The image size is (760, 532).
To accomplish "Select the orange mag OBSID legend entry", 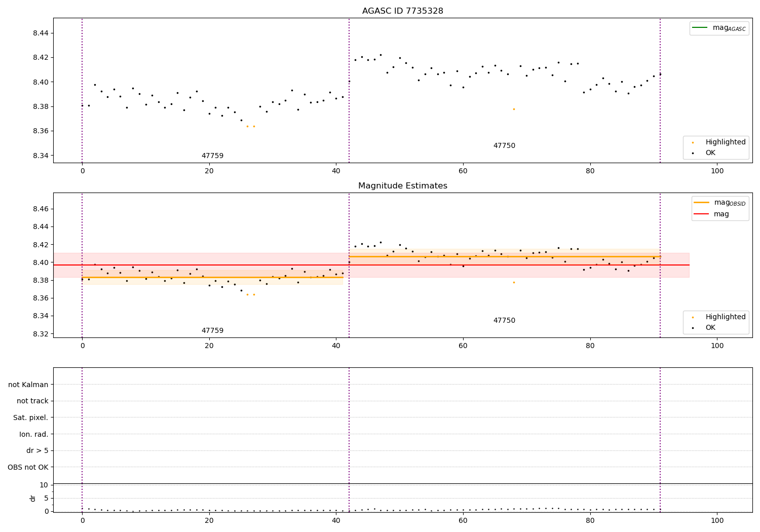I will (x=719, y=203).
